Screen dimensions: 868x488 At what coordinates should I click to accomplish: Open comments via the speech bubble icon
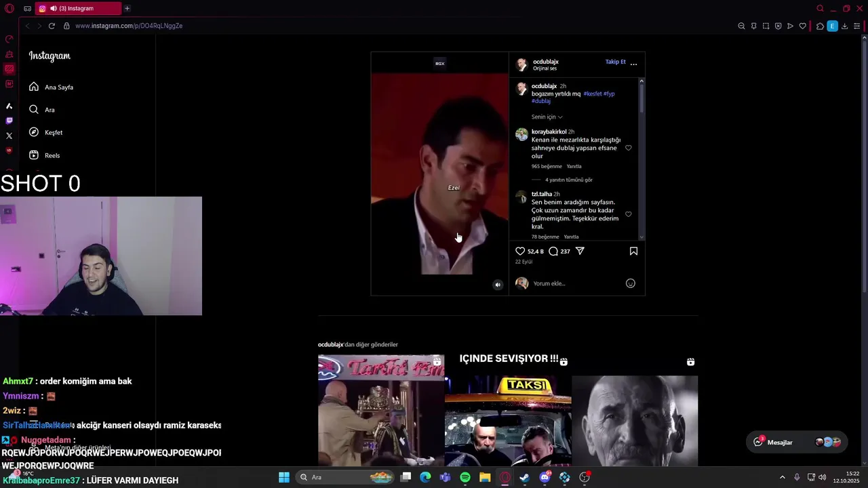point(553,251)
